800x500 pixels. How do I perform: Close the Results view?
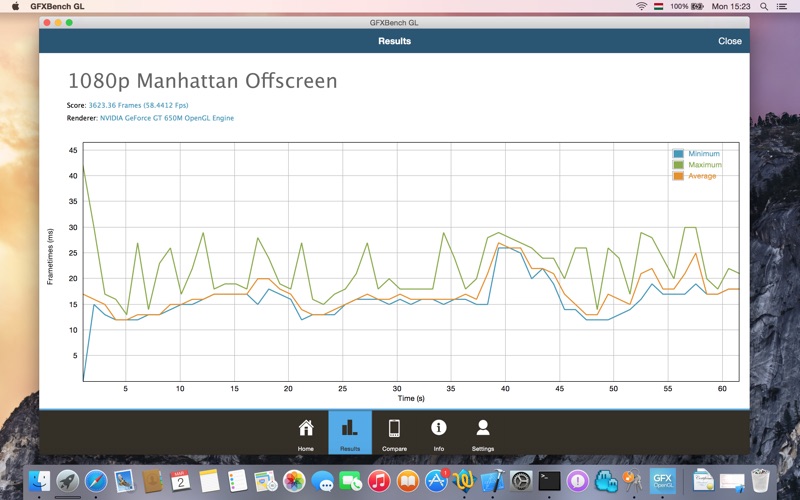coord(730,41)
